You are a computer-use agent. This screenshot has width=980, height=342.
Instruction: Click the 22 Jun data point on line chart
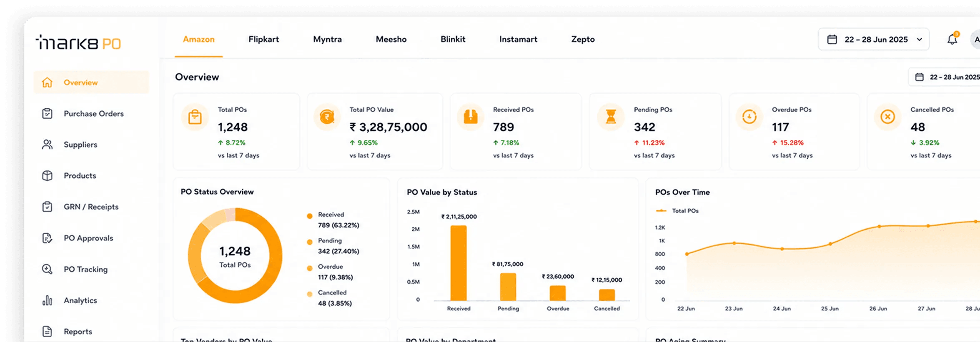687,254
